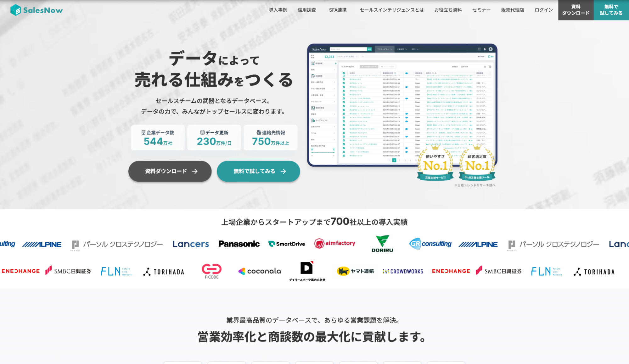Click the 企業データ数 544万社 card
The image size is (629, 364).
coord(158,138)
